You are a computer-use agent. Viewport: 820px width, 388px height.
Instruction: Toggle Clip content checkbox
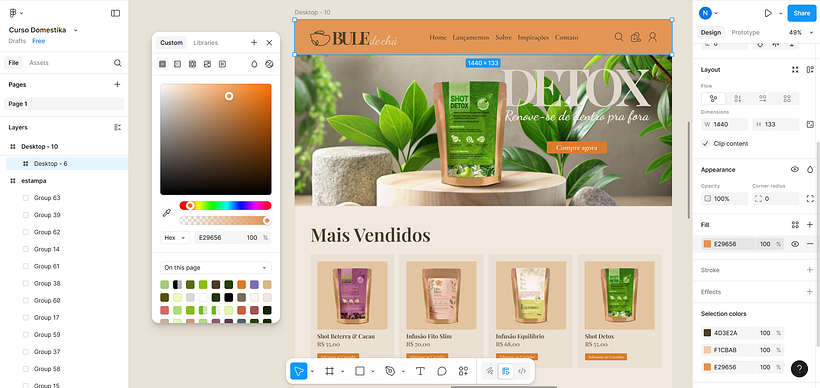pos(705,143)
